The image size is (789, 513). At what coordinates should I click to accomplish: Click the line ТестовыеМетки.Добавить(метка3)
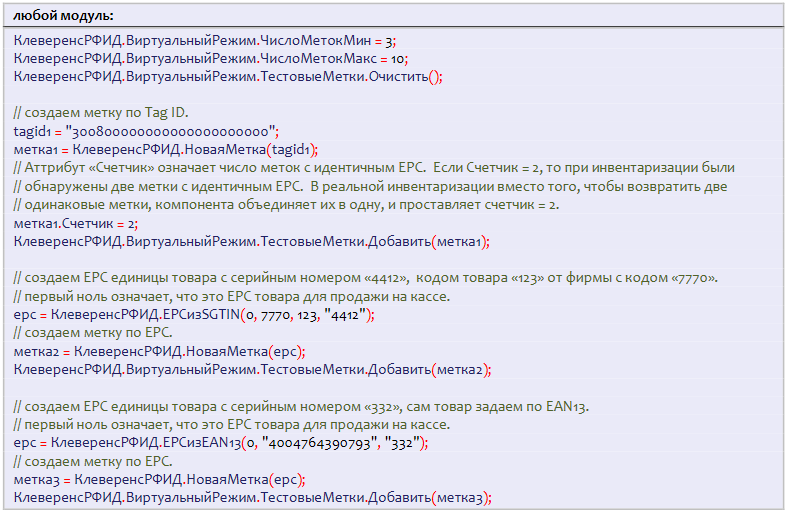[252, 498]
